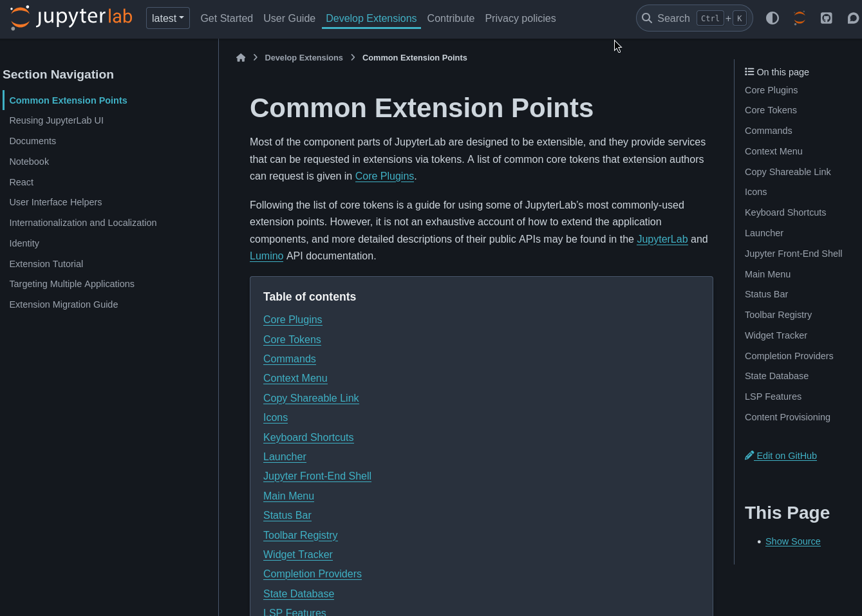Click Launcher in table of contents
862x616 pixels.
pyautogui.click(x=285, y=456)
